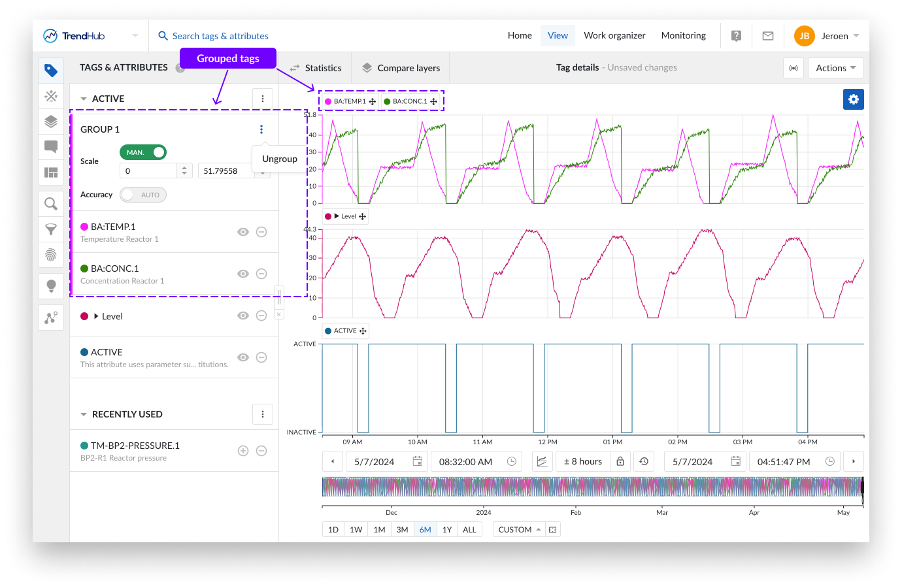This screenshot has width=902, height=588.
Task: Select the 1Y time range button
Action: 447,530
